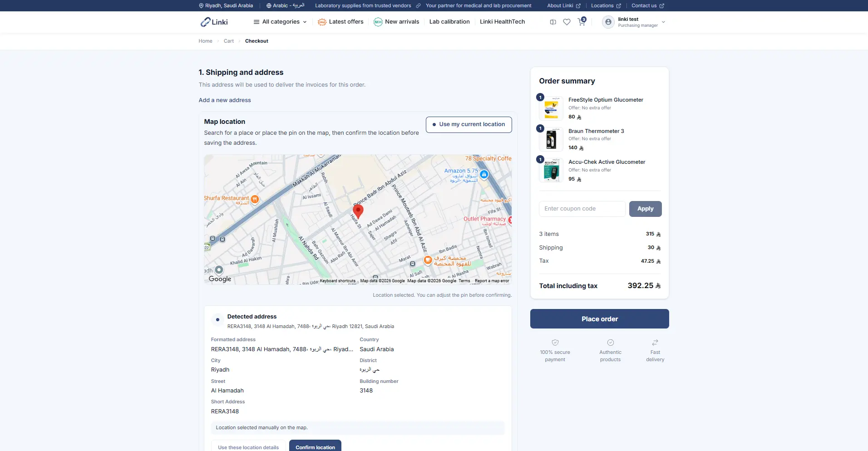Click Accu-Chek Active Glucometer thumbnail
The image size is (868, 451).
(x=551, y=170)
